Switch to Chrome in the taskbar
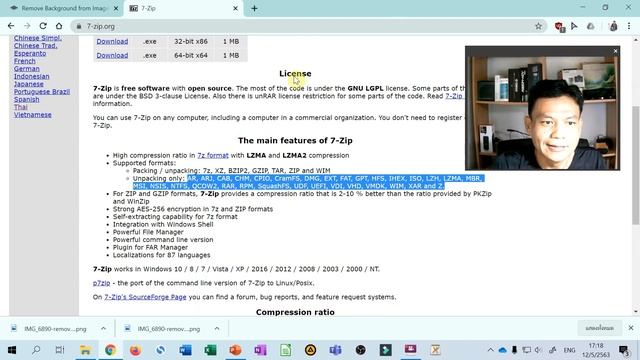Viewport: 640px width, 360px height. [110, 350]
